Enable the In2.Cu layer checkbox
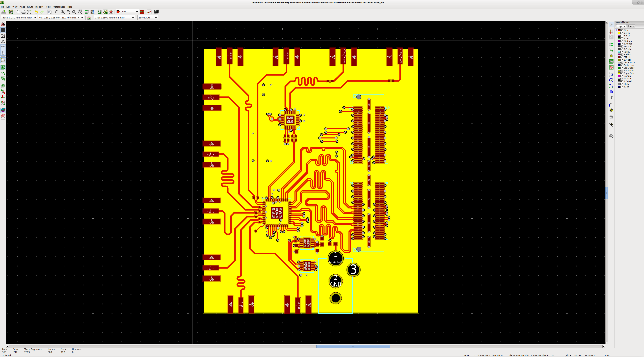 point(622,36)
